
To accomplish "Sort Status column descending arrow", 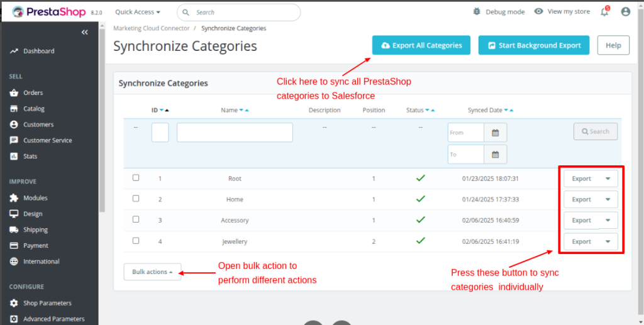I will (427, 110).
